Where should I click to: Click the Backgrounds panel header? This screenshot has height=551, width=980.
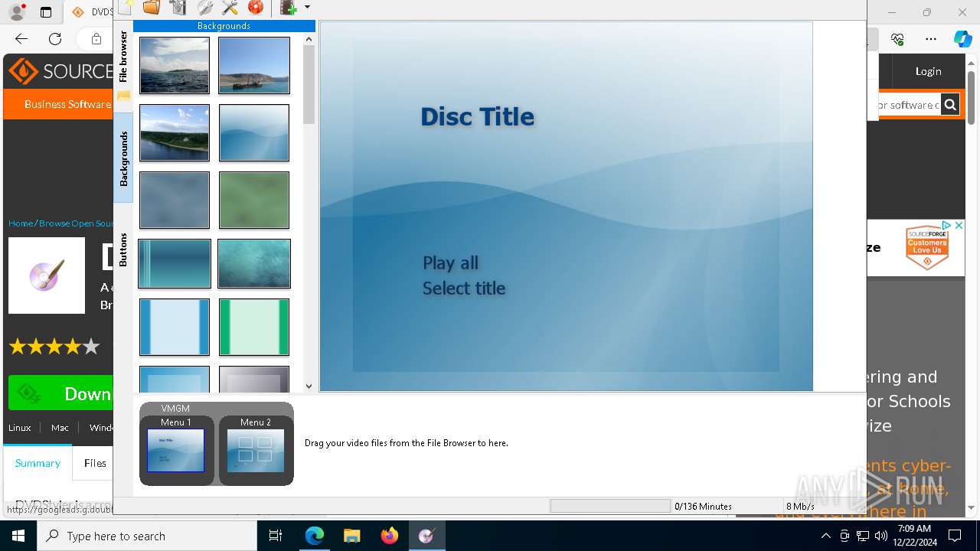click(x=224, y=26)
